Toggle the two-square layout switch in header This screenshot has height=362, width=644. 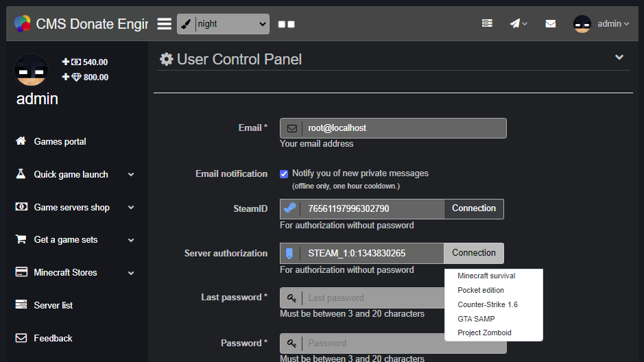[287, 25]
